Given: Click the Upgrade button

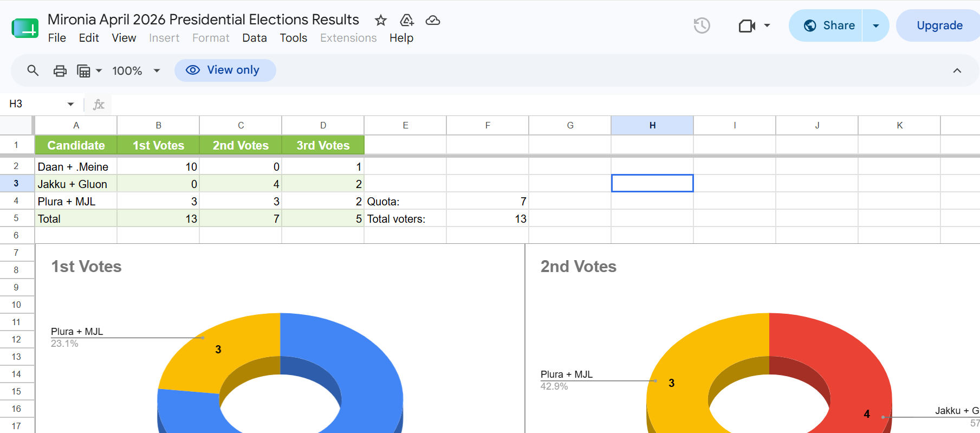Looking at the screenshot, I should tap(939, 25).
